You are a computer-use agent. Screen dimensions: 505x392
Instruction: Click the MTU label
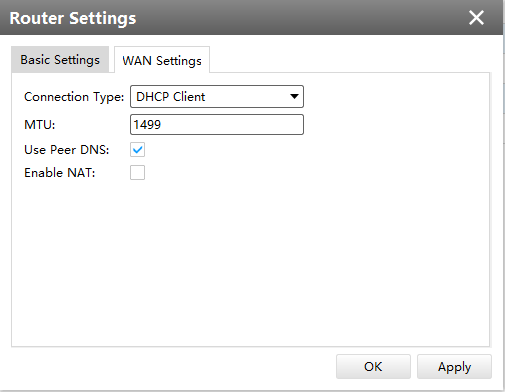click(x=40, y=125)
